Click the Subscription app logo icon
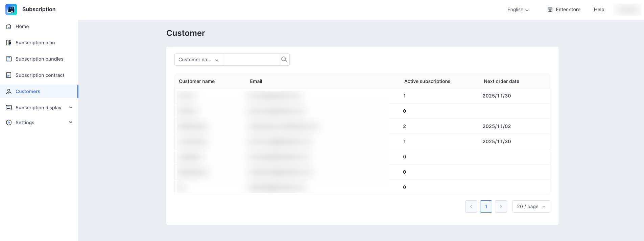 pos(11,9)
